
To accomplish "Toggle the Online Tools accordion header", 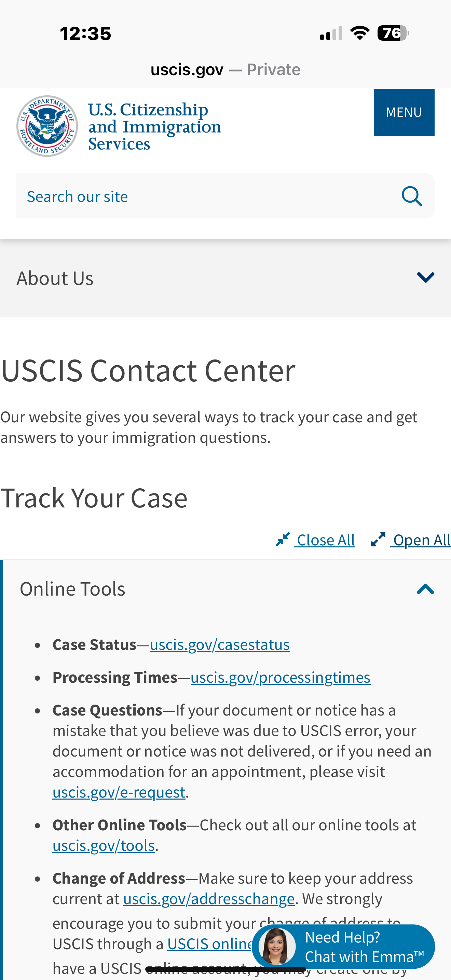I will pyautogui.click(x=227, y=589).
